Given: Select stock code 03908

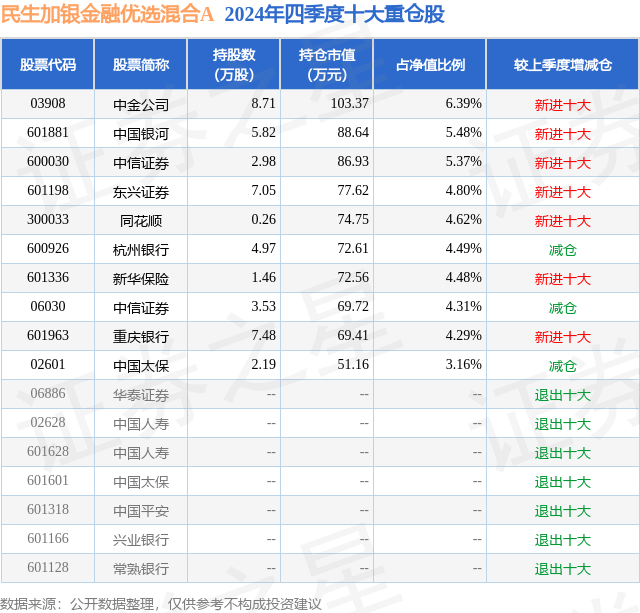Looking at the screenshot, I should pyautogui.click(x=48, y=104).
